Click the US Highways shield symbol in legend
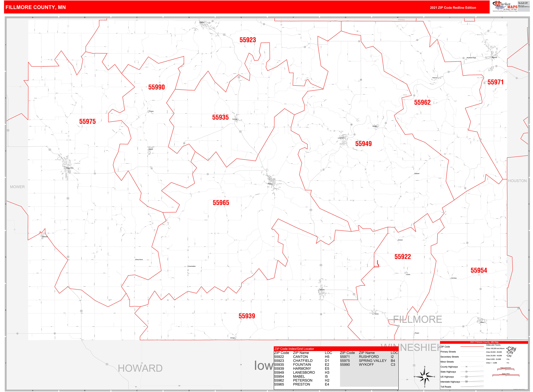This screenshot has height=392, width=533. tap(466, 377)
